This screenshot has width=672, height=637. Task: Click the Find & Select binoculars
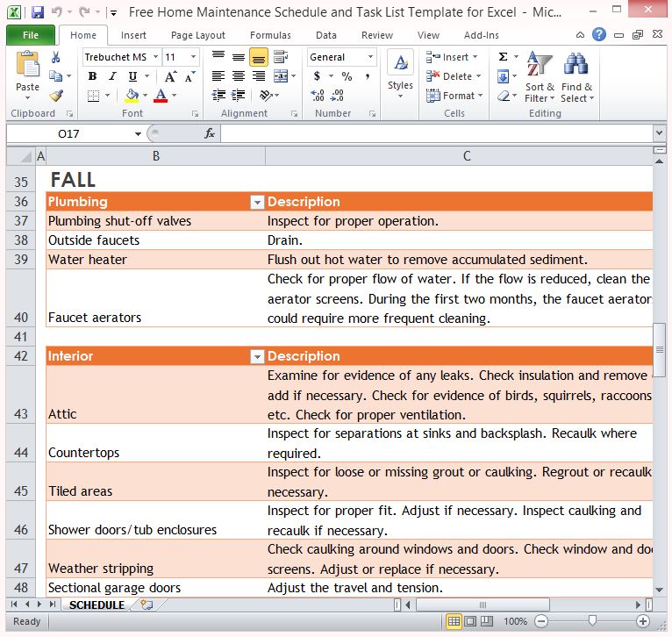pos(576,77)
